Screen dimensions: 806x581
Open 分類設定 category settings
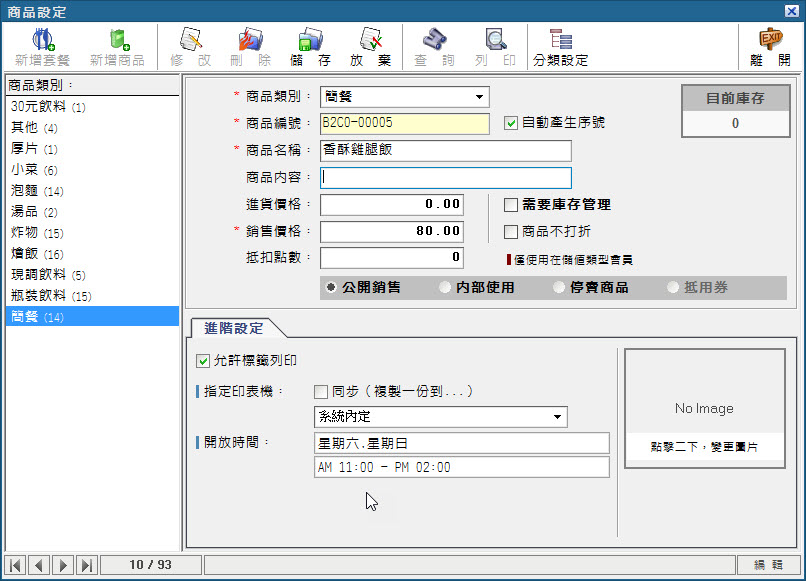click(560, 47)
